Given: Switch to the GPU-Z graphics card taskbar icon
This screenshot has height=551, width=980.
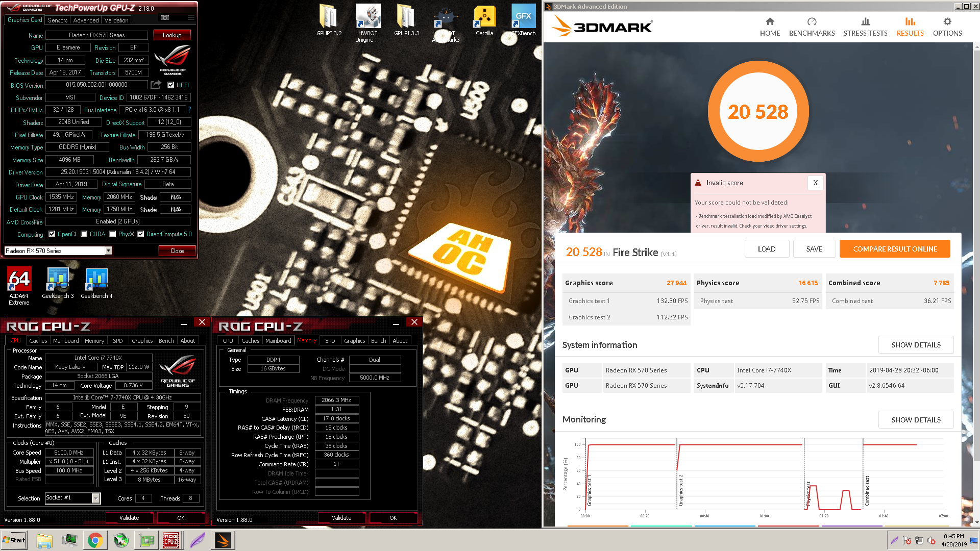Looking at the screenshot, I should pyautogui.click(x=146, y=540).
